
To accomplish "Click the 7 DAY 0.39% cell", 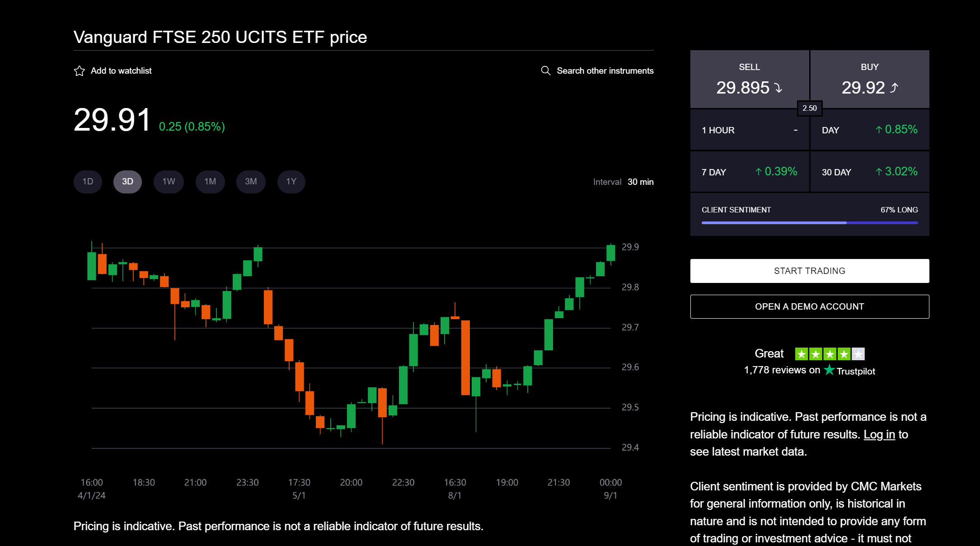I will click(750, 172).
